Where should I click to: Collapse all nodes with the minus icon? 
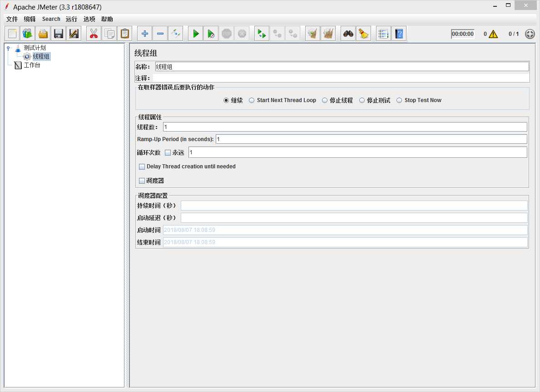[160, 34]
